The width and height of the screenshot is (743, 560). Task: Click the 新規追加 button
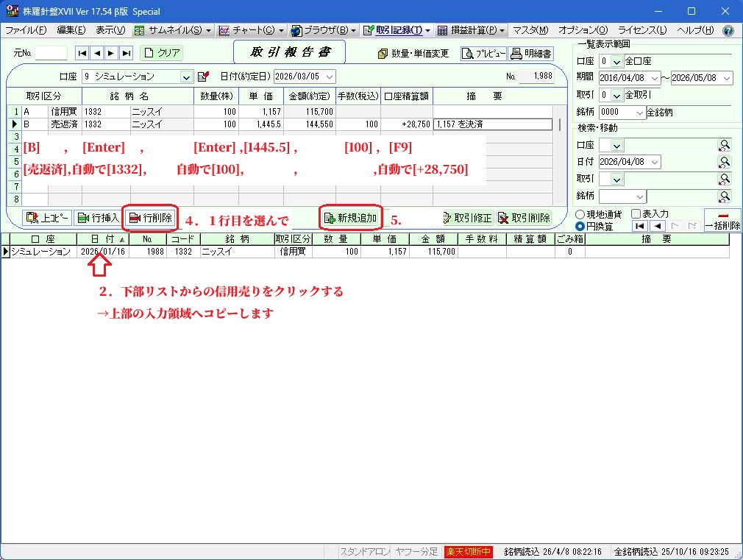[x=351, y=218]
